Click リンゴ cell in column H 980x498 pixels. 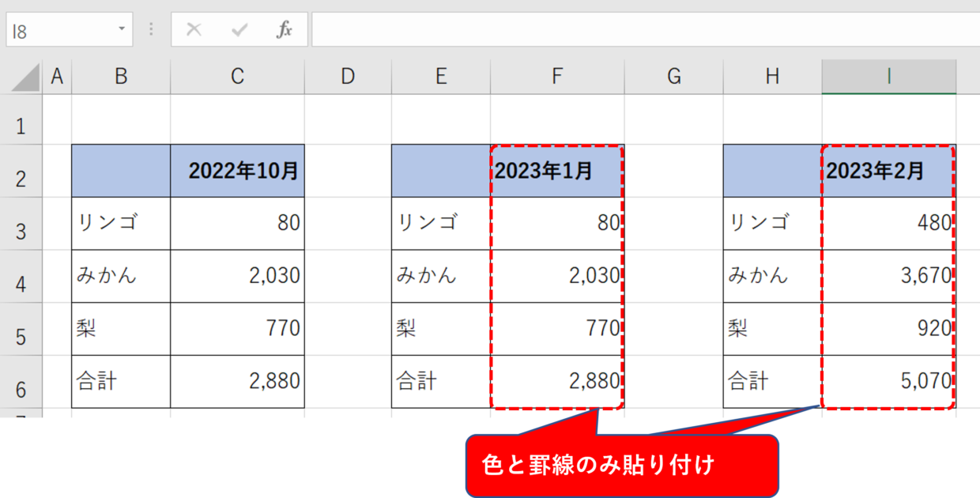pos(772,224)
